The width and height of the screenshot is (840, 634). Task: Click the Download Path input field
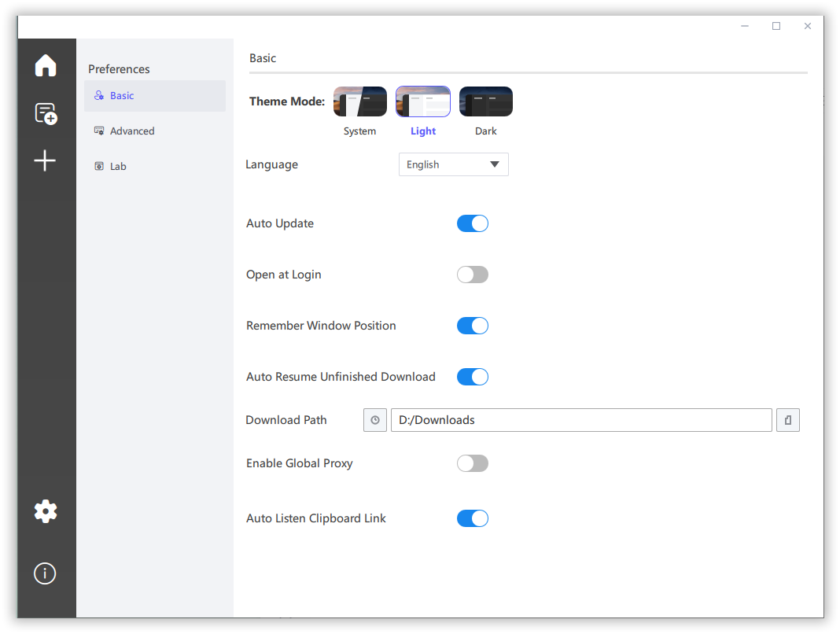[x=581, y=420]
